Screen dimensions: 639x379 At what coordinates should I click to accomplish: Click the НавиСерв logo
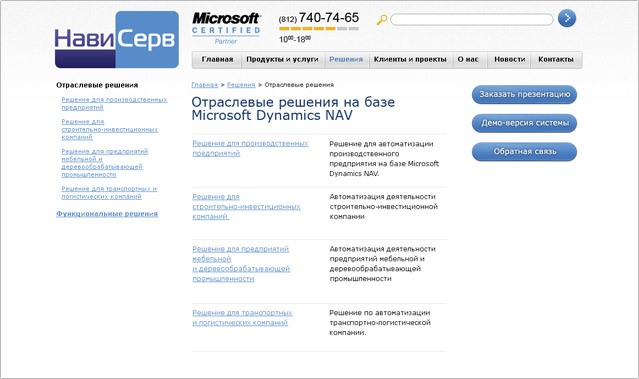pos(117,40)
